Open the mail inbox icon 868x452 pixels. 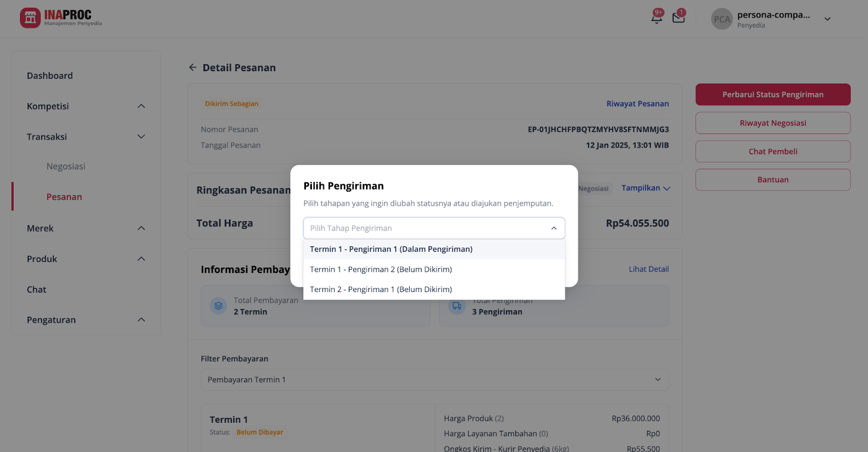(x=679, y=18)
